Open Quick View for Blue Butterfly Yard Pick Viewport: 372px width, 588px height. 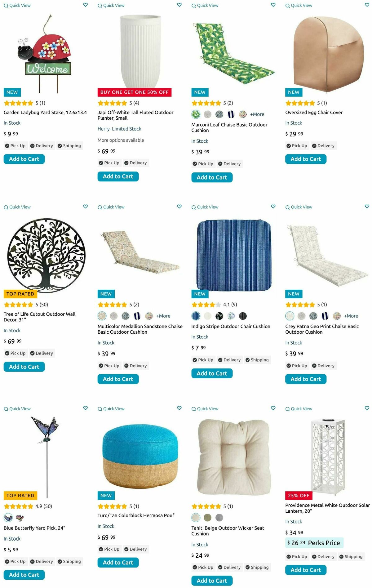point(17,409)
